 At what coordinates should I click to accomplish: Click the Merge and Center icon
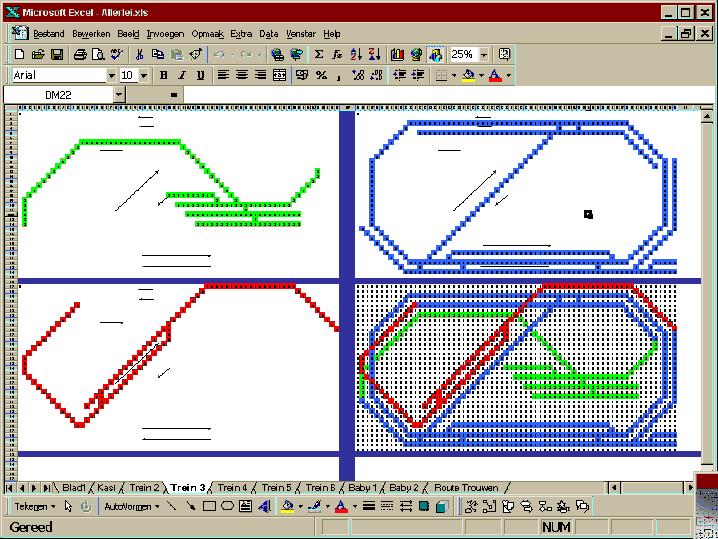279,75
